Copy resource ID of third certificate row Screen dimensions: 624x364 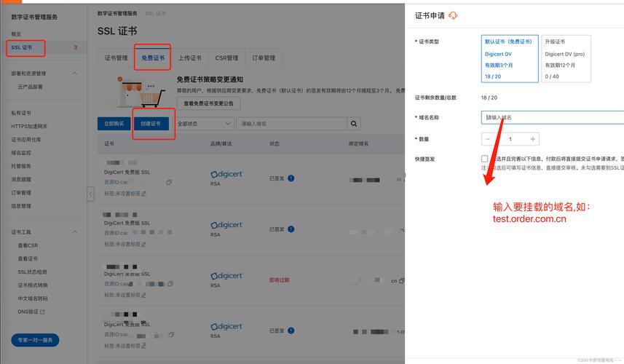pos(170,284)
